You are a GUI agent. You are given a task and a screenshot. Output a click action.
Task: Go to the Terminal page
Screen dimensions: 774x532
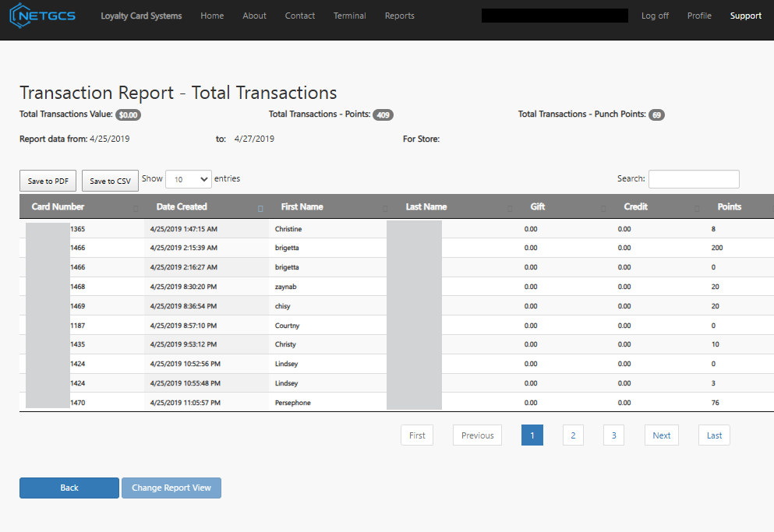(x=349, y=16)
